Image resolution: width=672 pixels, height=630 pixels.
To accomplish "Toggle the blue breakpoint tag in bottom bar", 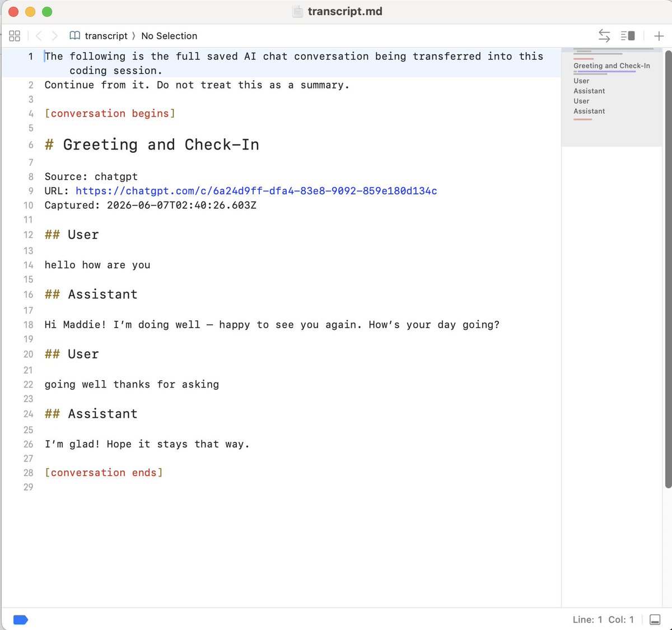I will [21, 619].
